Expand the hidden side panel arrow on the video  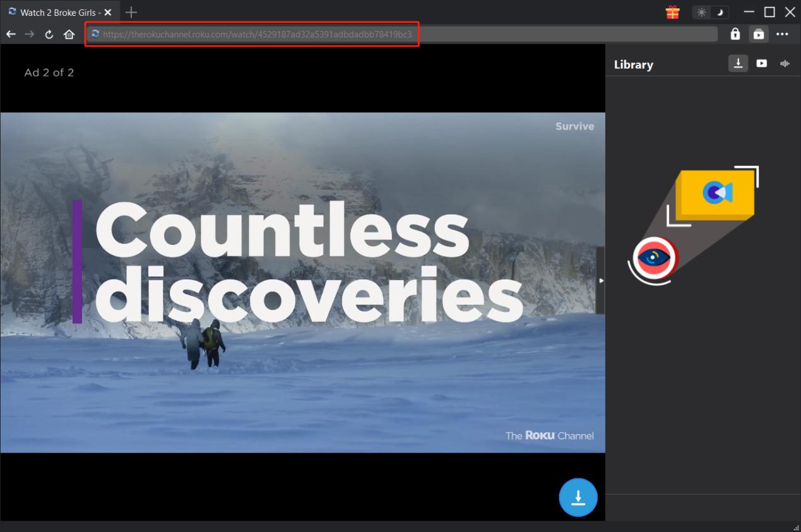point(600,280)
